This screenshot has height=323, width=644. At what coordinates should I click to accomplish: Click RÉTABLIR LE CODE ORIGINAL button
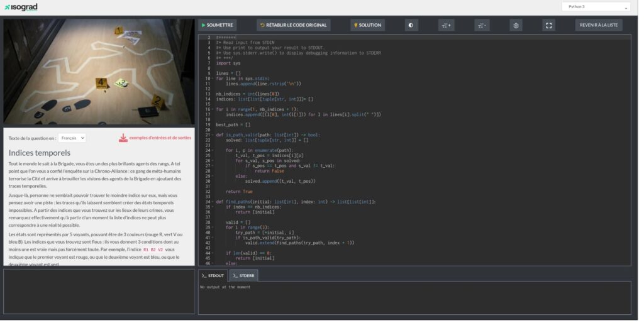pyautogui.click(x=292, y=25)
